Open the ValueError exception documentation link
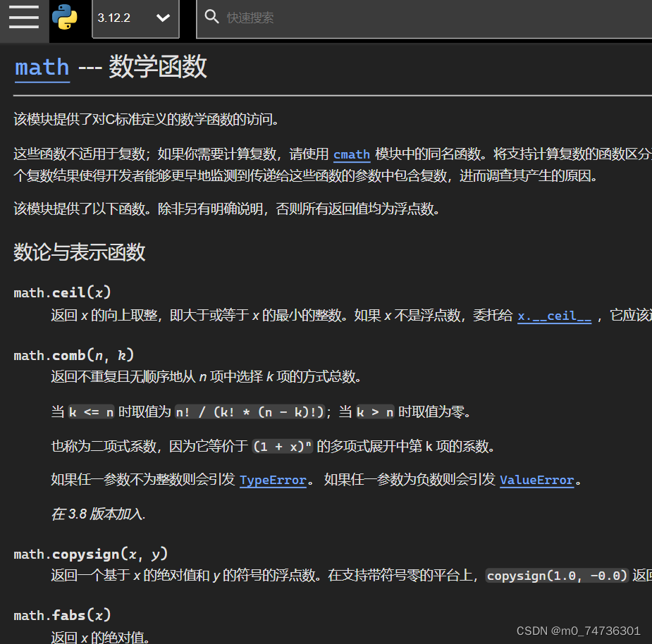 pos(536,480)
